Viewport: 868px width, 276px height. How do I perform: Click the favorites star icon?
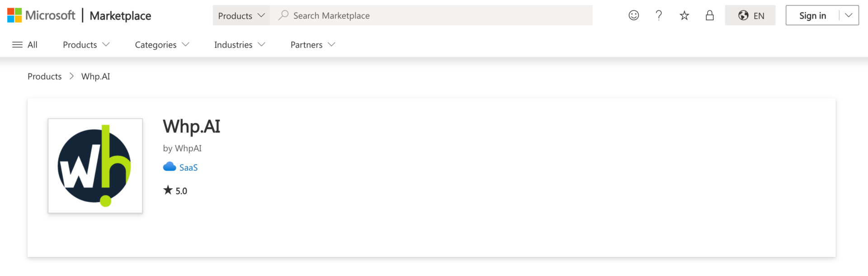[684, 15]
